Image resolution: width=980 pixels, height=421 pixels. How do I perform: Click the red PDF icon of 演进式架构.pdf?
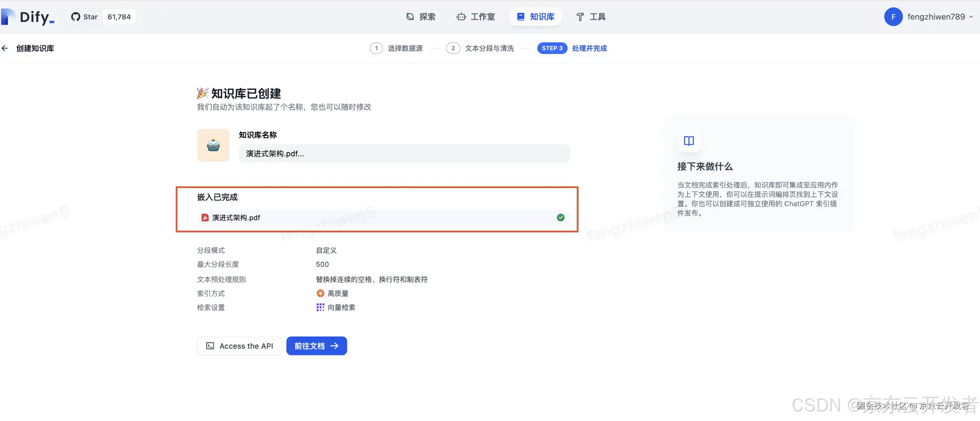pyautogui.click(x=205, y=218)
